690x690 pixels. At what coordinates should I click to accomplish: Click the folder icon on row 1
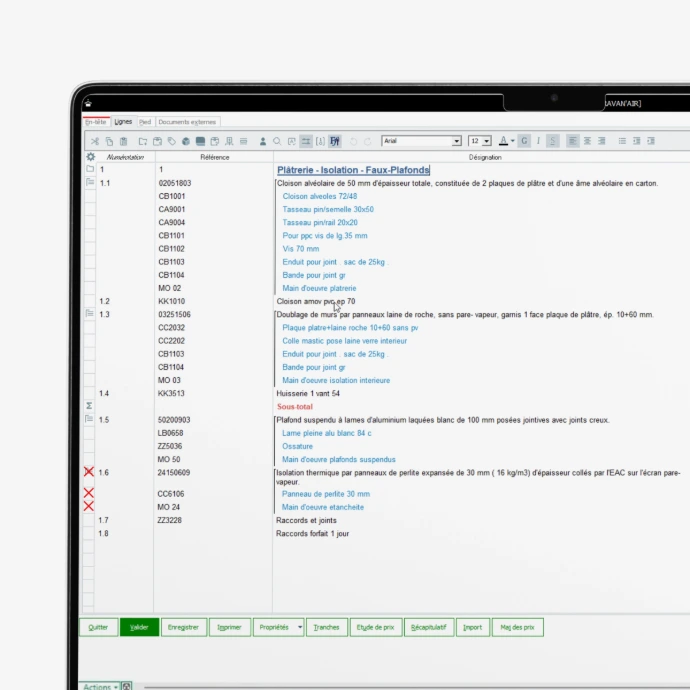(x=90, y=169)
